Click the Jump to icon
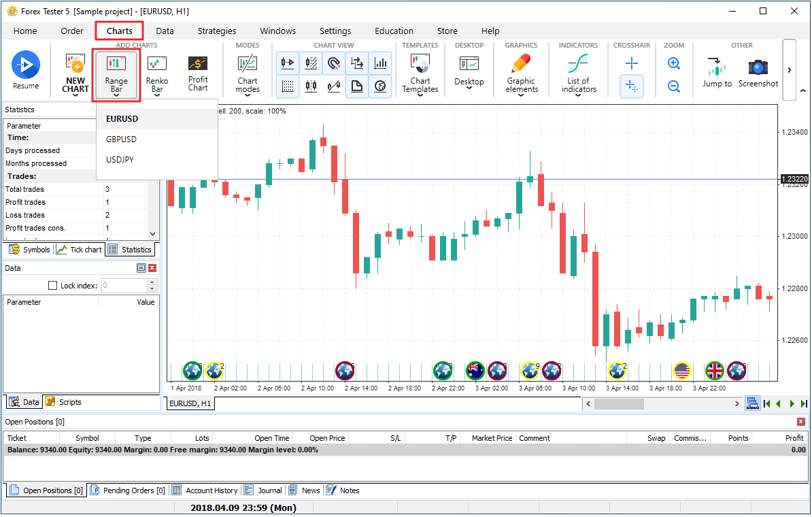This screenshot has width=812, height=517. tap(717, 68)
